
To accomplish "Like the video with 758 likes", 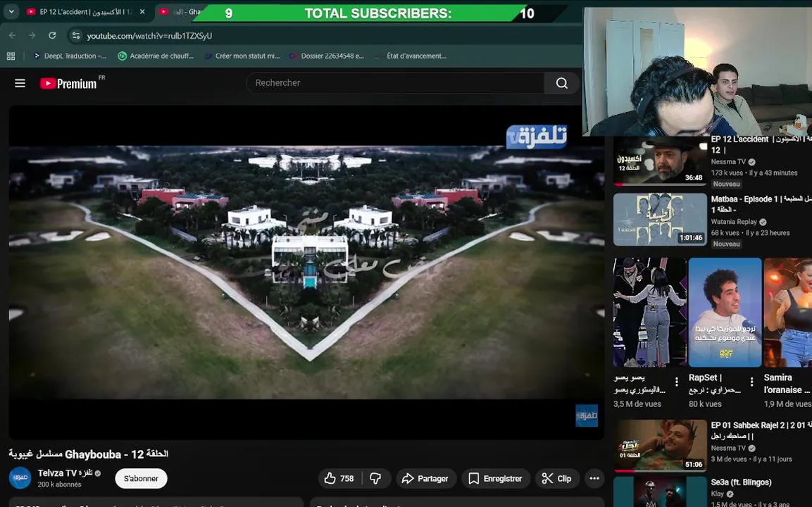I will 339,479.
